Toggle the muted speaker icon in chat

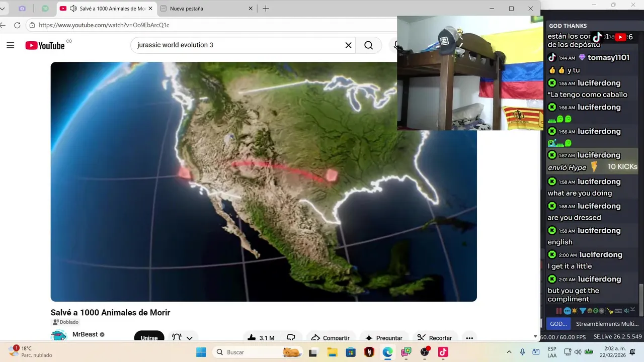[627, 311]
